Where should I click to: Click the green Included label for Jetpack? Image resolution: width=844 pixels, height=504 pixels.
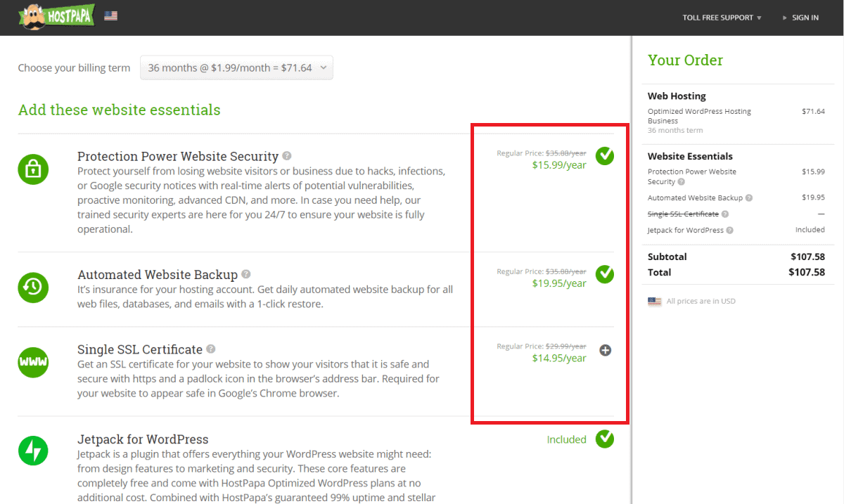click(x=567, y=439)
